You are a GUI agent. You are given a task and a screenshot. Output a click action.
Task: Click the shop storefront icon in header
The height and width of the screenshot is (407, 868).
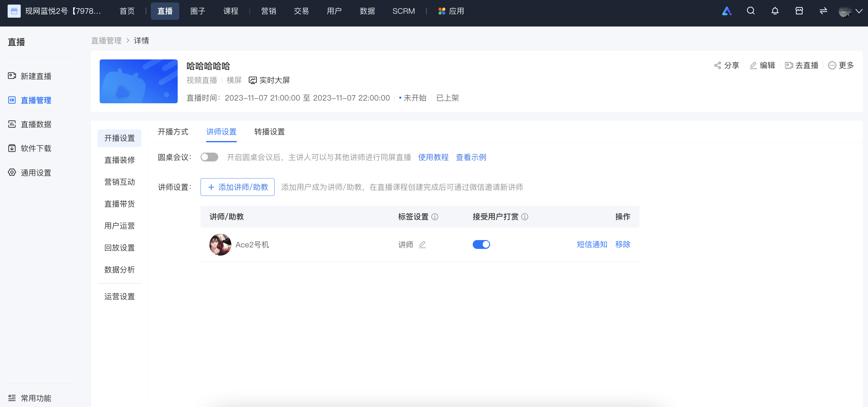[799, 11]
